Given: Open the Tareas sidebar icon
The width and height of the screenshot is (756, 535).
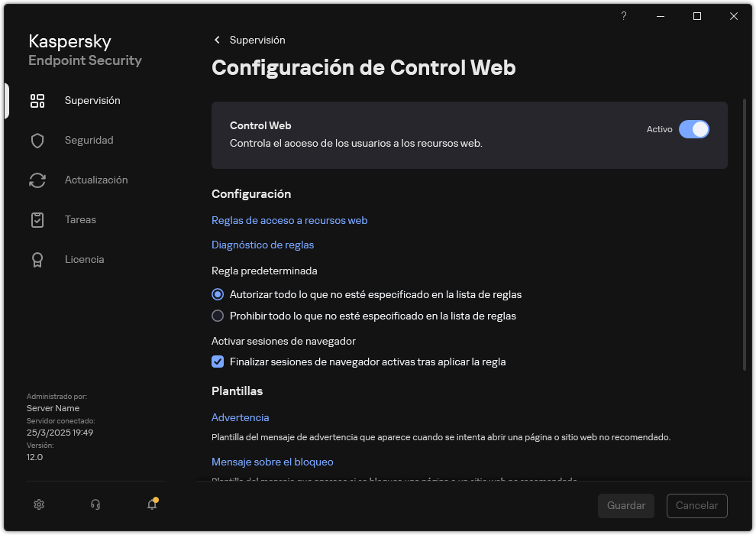Looking at the screenshot, I should 37,219.
